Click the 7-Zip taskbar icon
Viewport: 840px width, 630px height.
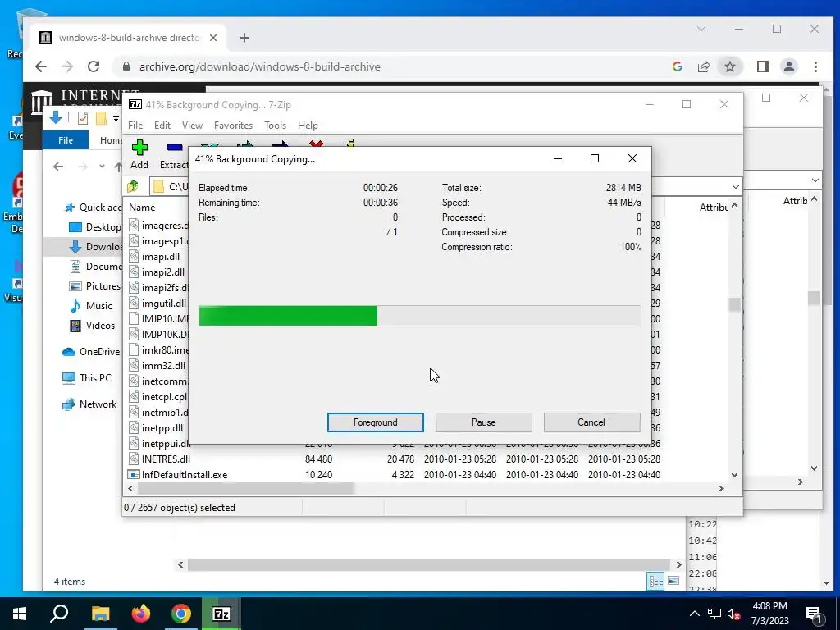(x=221, y=614)
